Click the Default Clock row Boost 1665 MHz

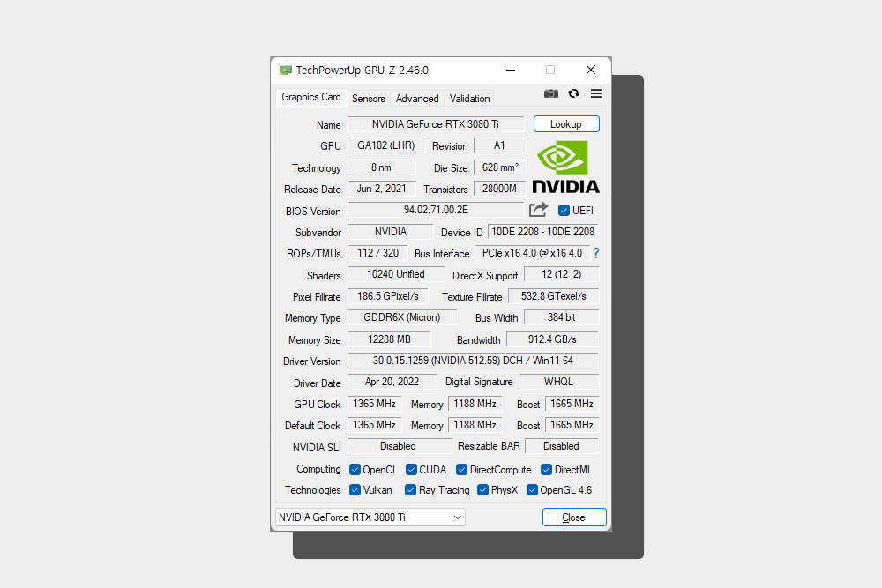tap(572, 425)
